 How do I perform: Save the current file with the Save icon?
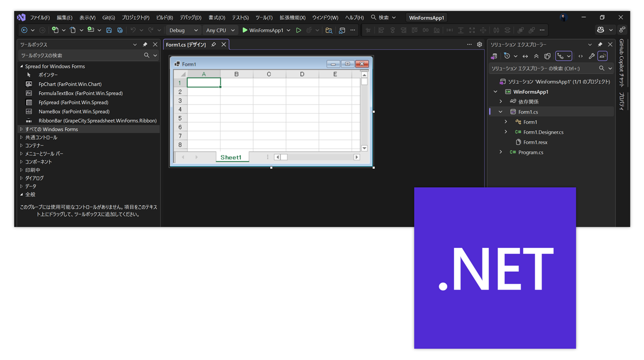click(109, 30)
